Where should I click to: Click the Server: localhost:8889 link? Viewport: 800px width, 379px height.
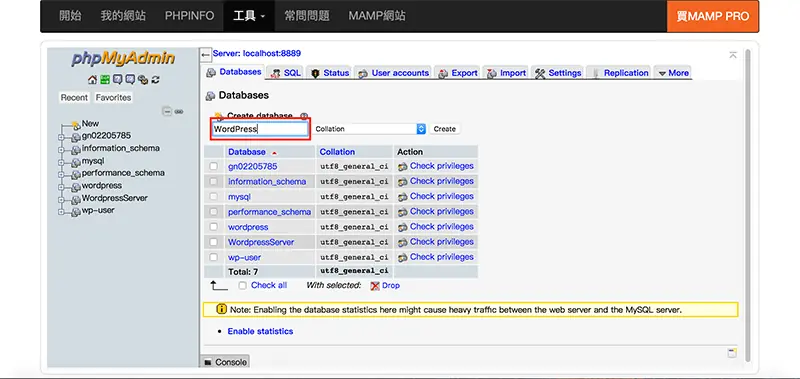pyautogui.click(x=257, y=53)
